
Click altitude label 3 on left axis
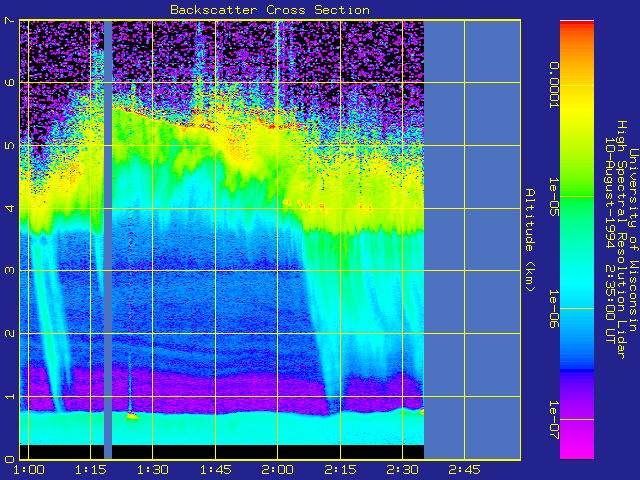(9, 271)
